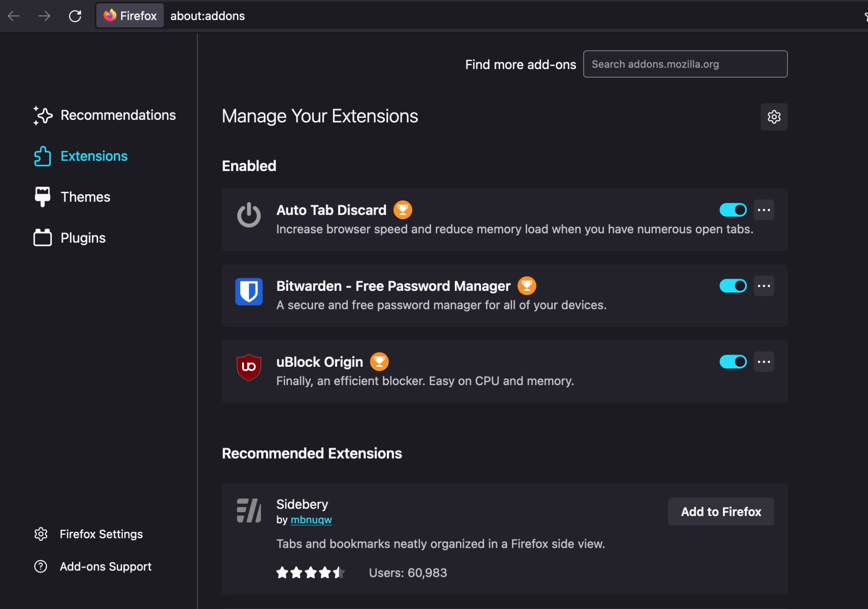Viewport: 868px width, 609px height.
Task: Switch to the Plugins category
Action: point(83,238)
